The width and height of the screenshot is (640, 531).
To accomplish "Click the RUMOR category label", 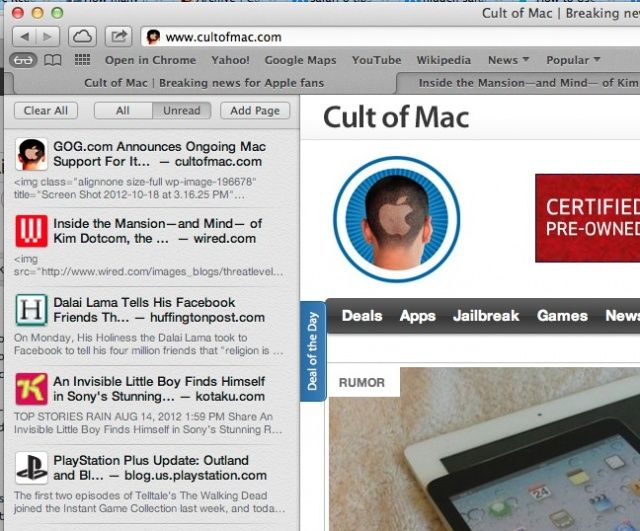I will (x=362, y=382).
